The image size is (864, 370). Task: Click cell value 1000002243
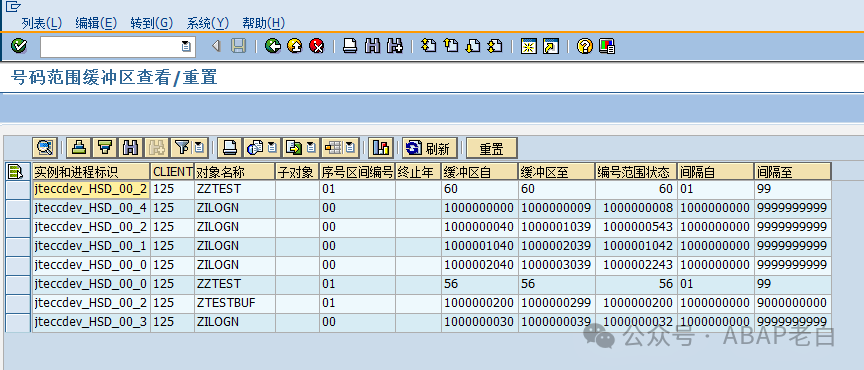pyautogui.click(x=636, y=265)
